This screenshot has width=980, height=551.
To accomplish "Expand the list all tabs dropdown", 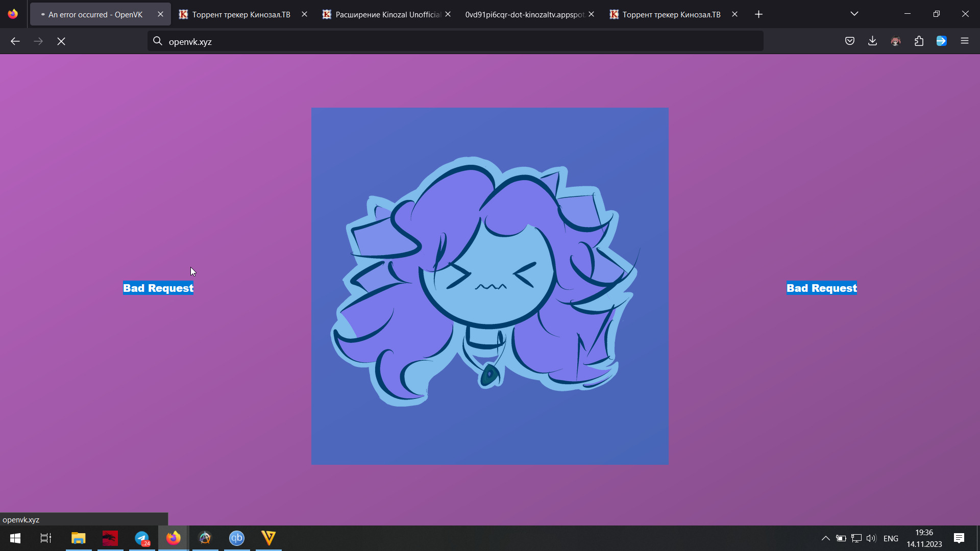I will pos(854,14).
